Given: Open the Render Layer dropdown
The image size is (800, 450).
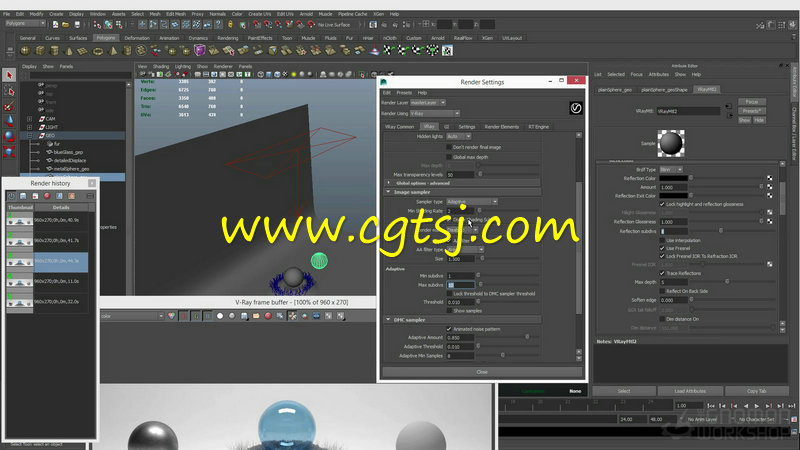Looking at the screenshot, I should coord(428,103).
